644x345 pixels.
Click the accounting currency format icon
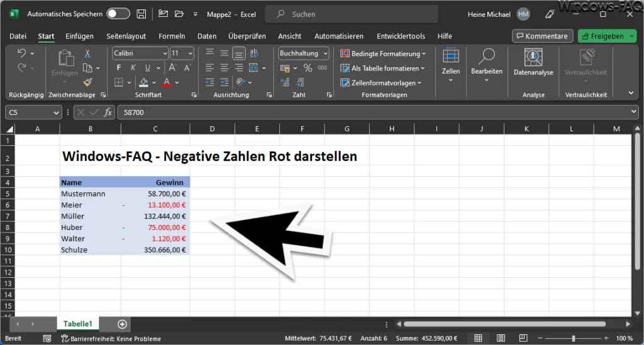tap(285, 68)
